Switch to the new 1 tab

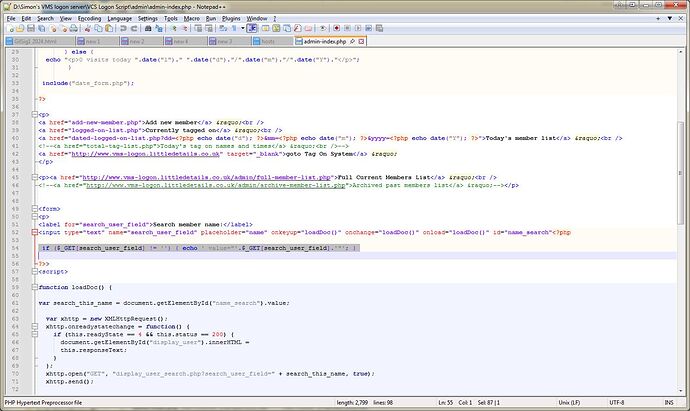[x=97, y=41]
